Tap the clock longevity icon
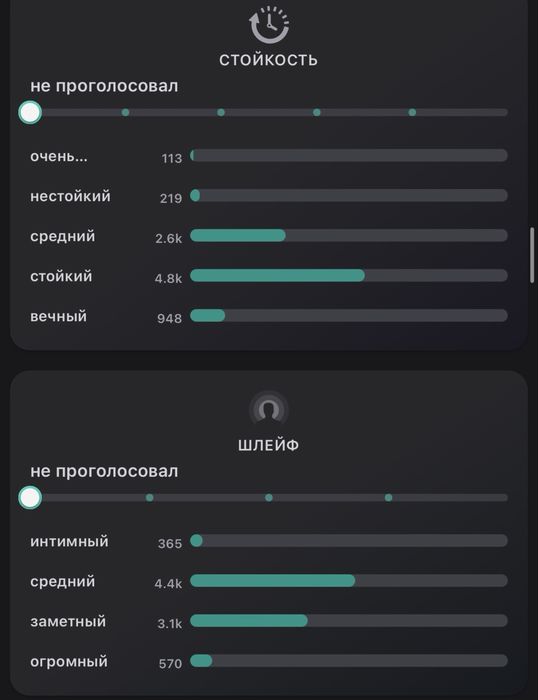This screenshot has height=700, width=538. point(269,24)
